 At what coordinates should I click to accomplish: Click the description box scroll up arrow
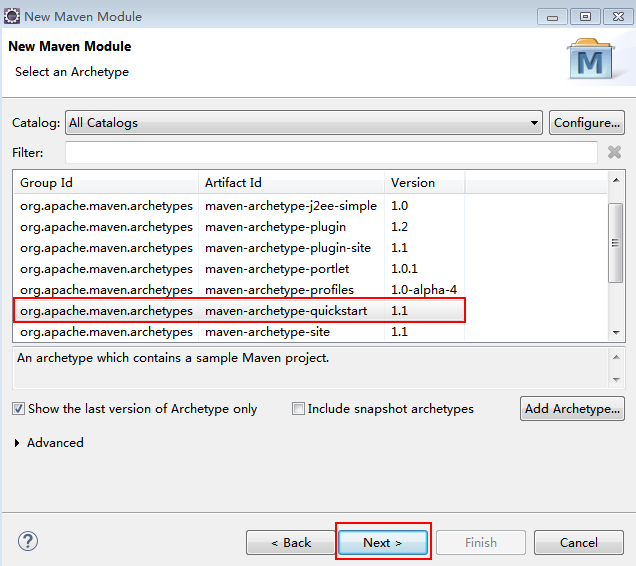[x=616, y=357]
